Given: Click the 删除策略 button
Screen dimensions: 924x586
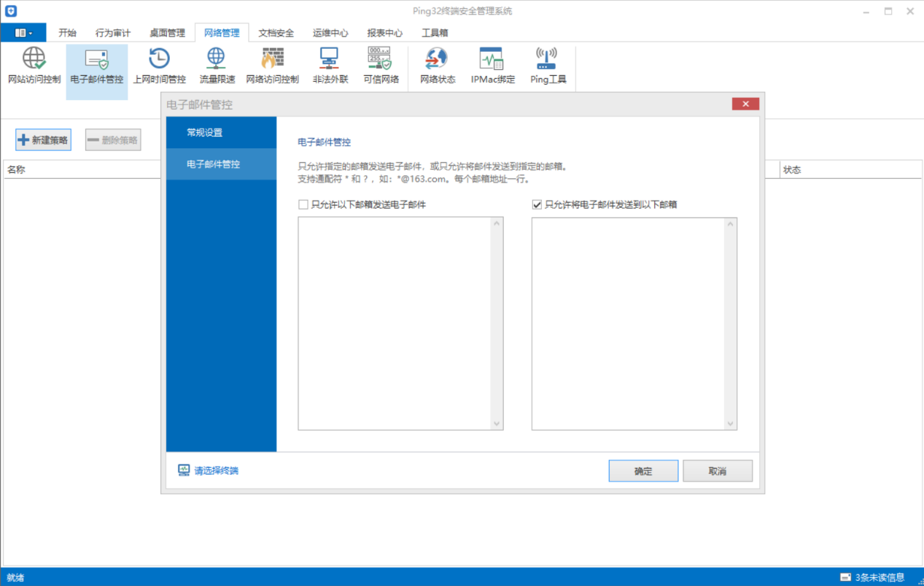Looking at the screenshot, I should coord(113,140).
